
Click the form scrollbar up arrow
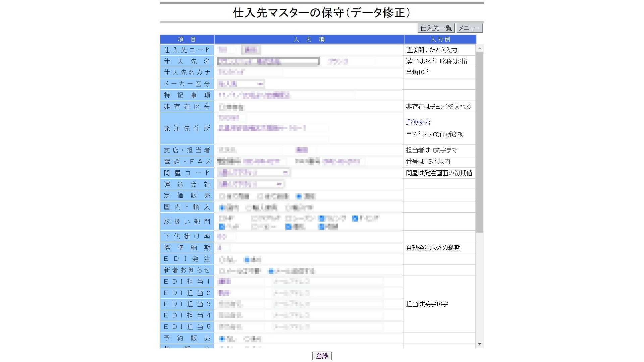[480, 49]
